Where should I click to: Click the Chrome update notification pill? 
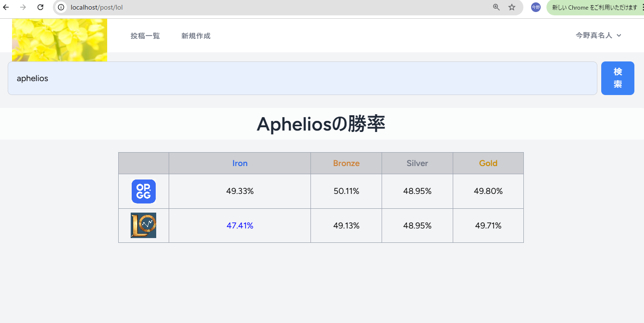pos(594,7)
